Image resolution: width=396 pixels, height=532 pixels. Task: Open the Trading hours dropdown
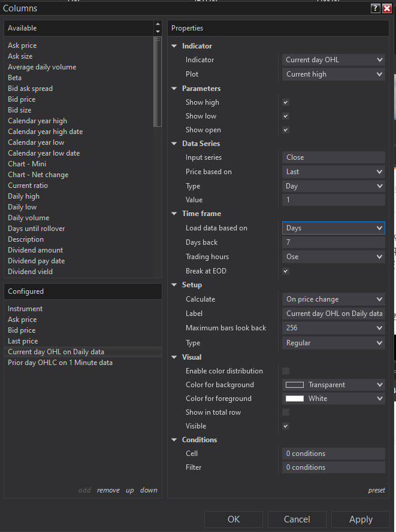point(334,257)
